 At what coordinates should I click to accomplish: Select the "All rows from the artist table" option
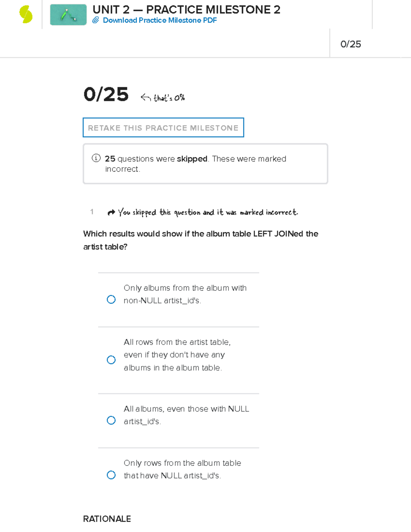point(111,360)
